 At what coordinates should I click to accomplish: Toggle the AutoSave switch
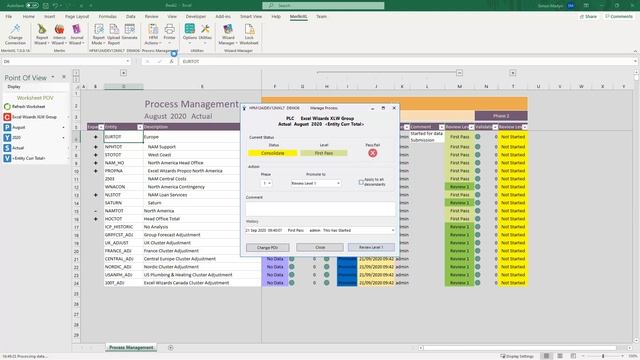point(32,5)
